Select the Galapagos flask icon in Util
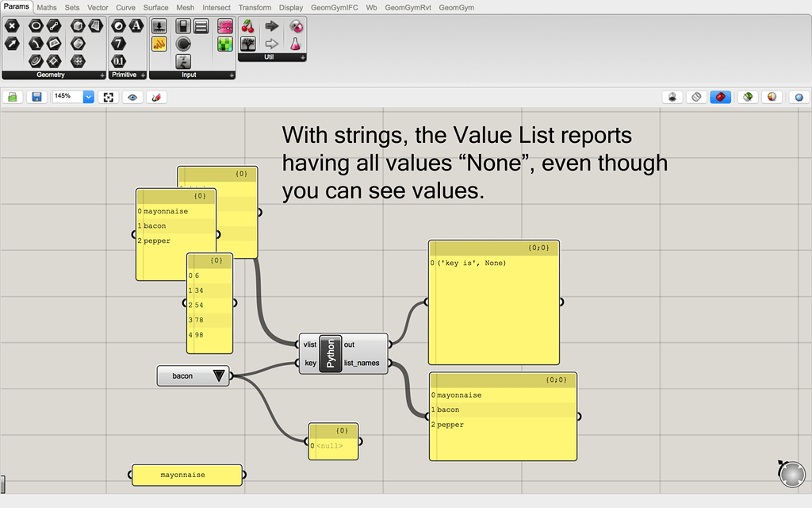 (x=295, y=44)
